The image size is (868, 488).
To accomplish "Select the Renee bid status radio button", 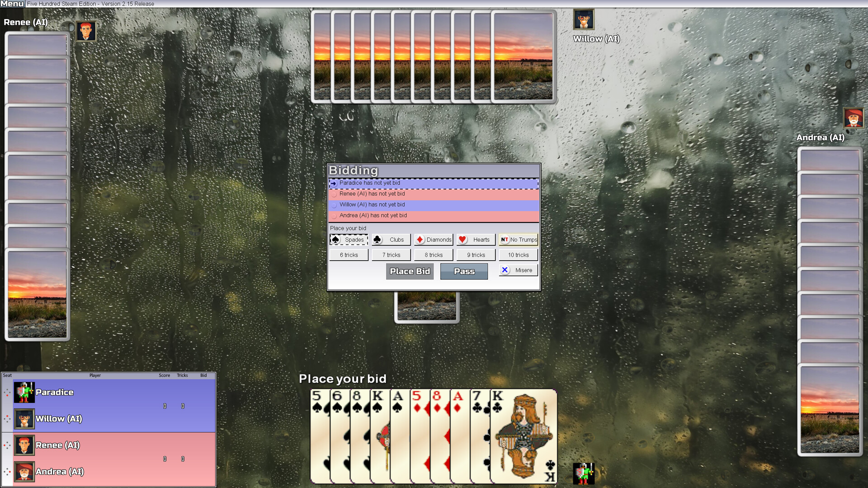I will [334, 194].
